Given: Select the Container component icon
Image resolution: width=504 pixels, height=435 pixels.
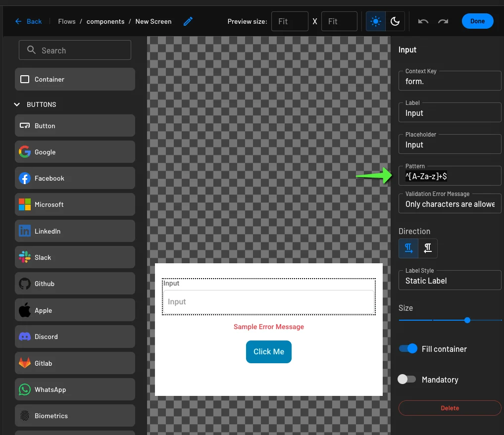Looking at the screenshot, I should [25, 79].
